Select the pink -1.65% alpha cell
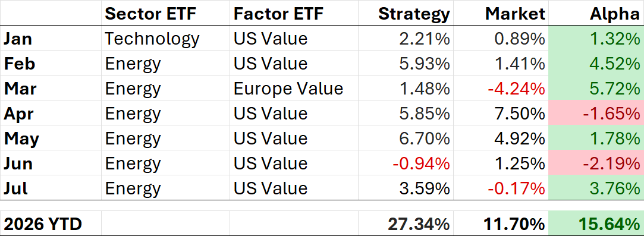This screenshot has height=236, width=644. point(595,114)
